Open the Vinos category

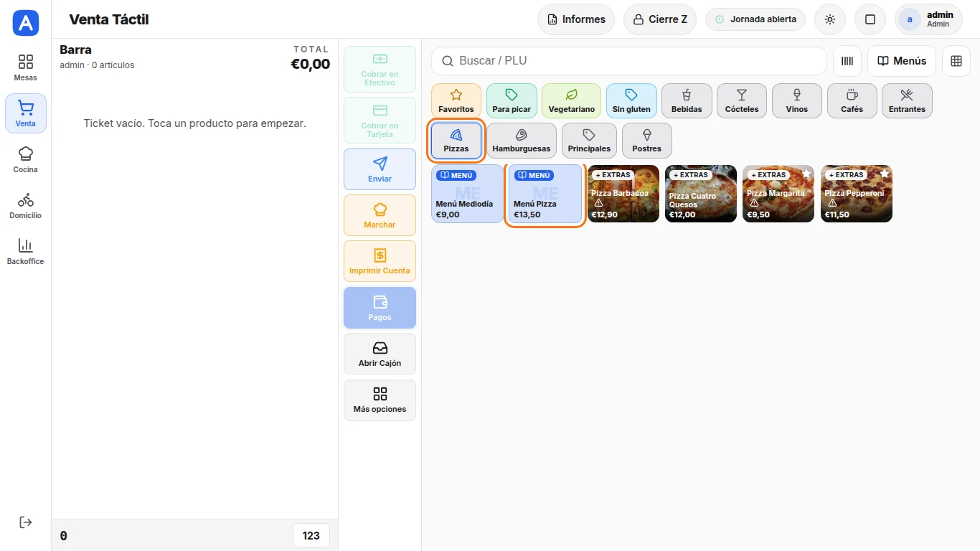(797, 100)
